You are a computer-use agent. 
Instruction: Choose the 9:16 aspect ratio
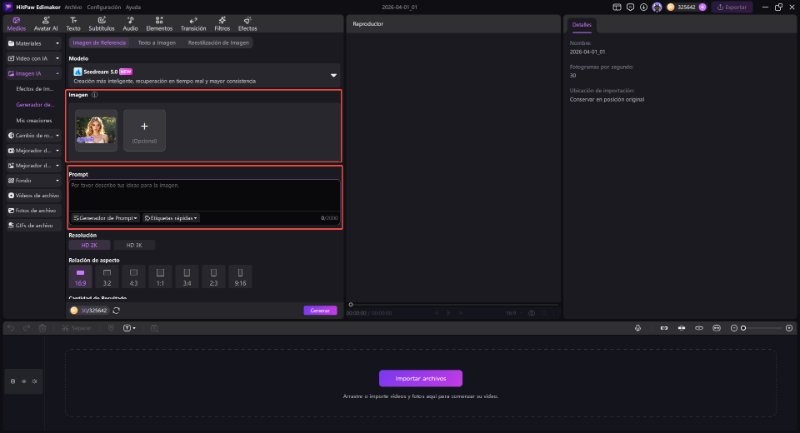(240, 275)
